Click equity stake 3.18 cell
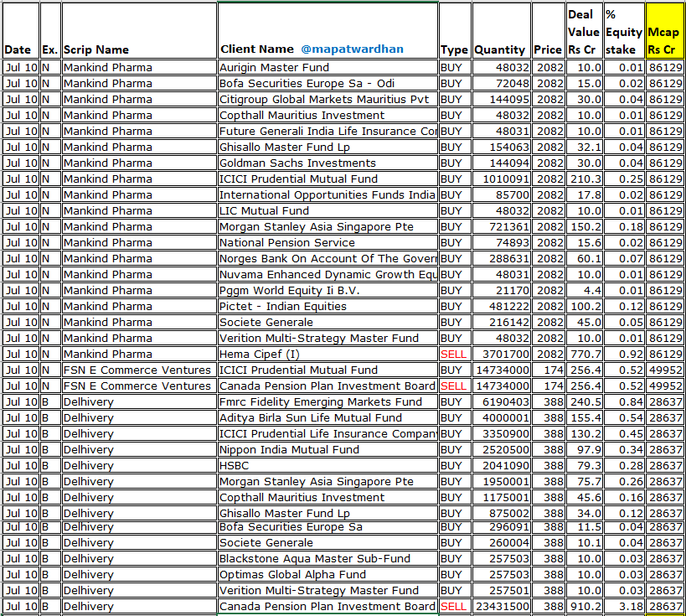Screen dimensions: 686x616 click(624, 607)
